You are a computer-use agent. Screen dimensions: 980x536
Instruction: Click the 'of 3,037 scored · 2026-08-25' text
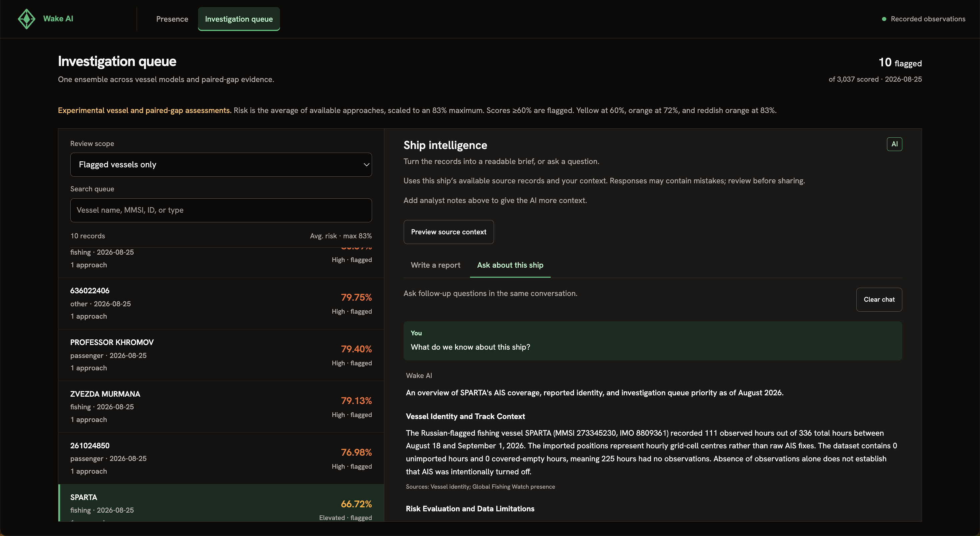875,79
